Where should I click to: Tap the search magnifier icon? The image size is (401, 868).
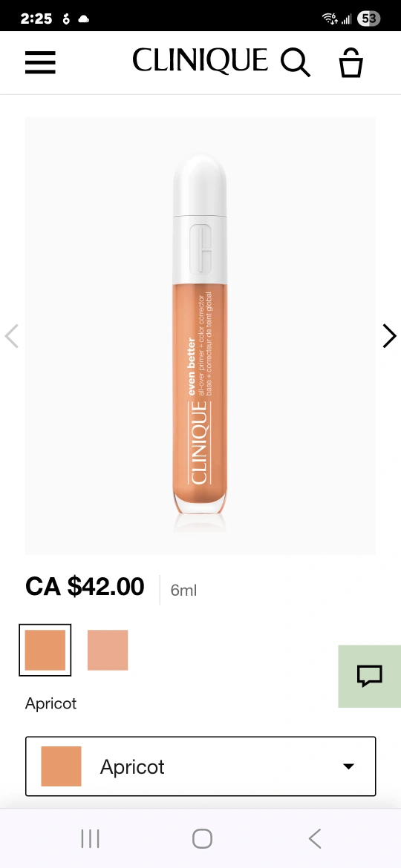pyautogui.click(x=296, y=62)
